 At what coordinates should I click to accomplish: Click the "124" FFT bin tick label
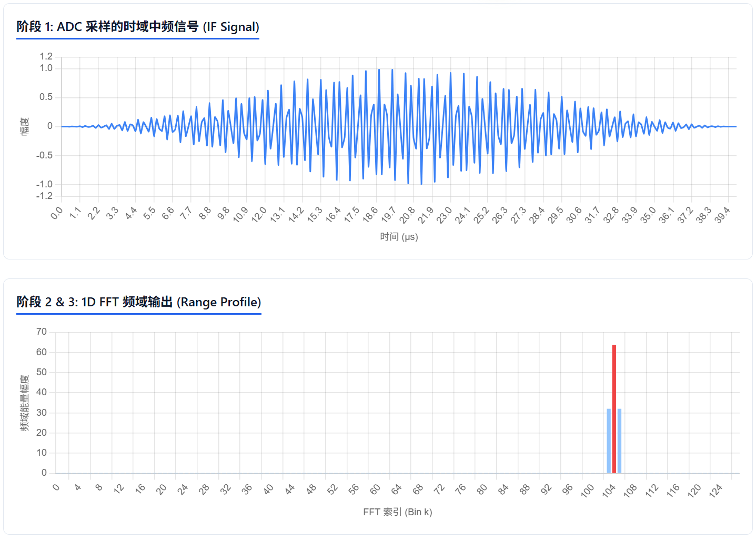pos(715,490)
